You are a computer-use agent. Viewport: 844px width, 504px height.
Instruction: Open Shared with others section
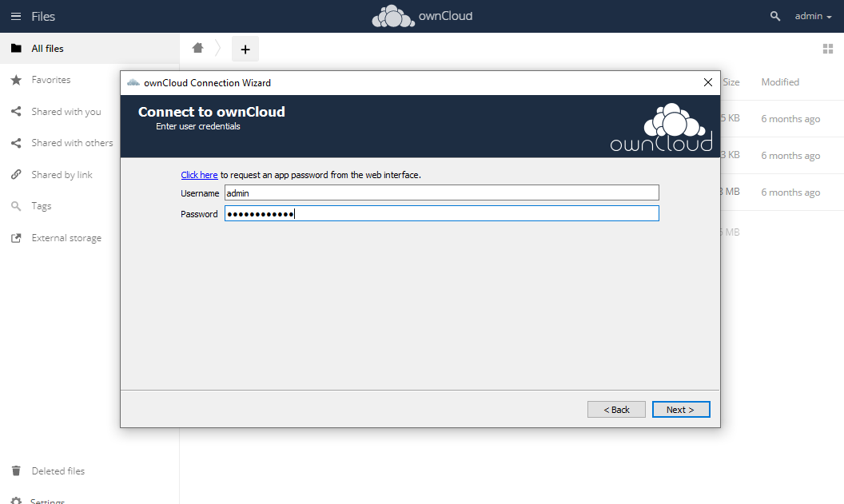pos(72,143)
